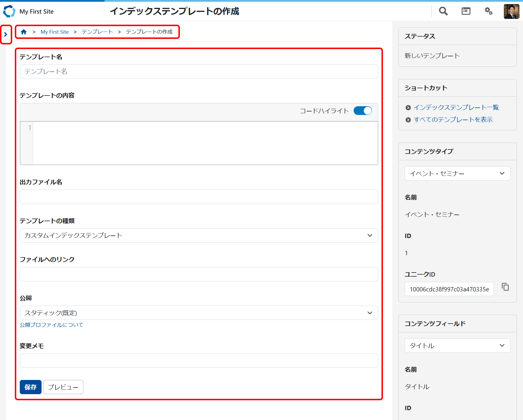This screenshot has width=523, height=420.
Task: Open the search magnifier icon
Action: [x=443, y=11]
